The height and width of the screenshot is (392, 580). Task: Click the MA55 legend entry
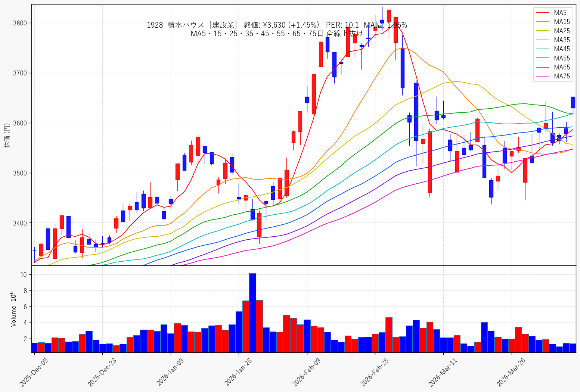pyautogui.click(x=553, y=58)
